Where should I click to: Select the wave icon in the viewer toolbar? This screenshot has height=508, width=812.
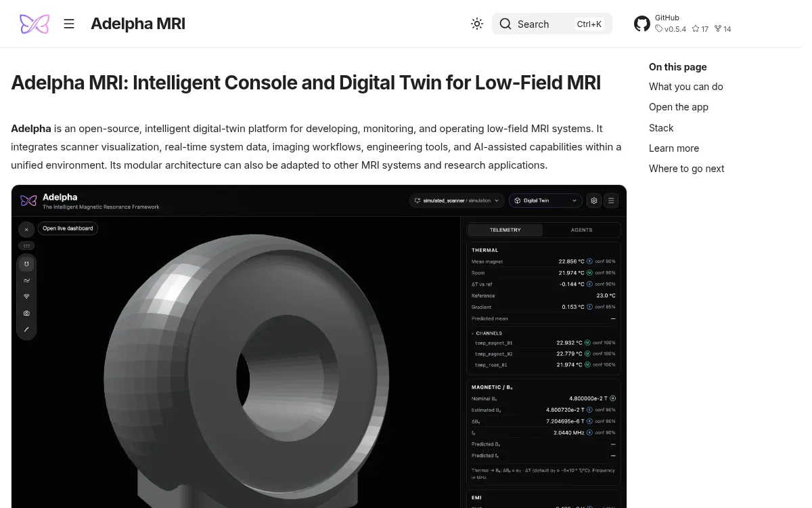(x=26, y=280)
